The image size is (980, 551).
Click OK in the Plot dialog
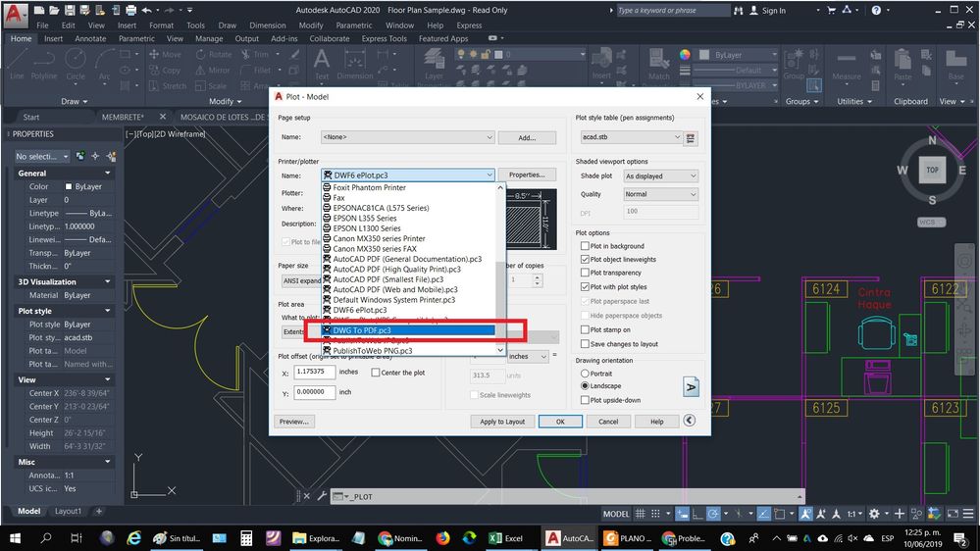pyautogui.click(x=560, y=422)
